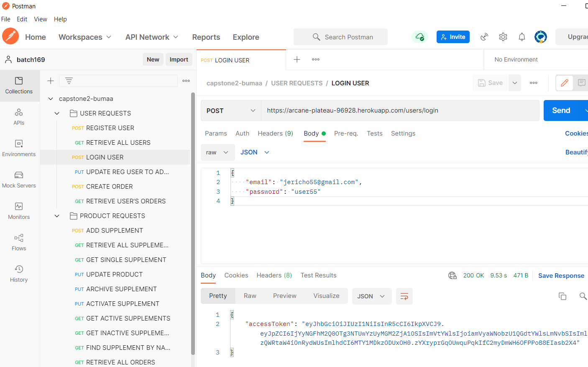Open the Collections sidebar panel
The height and width of the screenshot is (367, 588).
(19, 85)
